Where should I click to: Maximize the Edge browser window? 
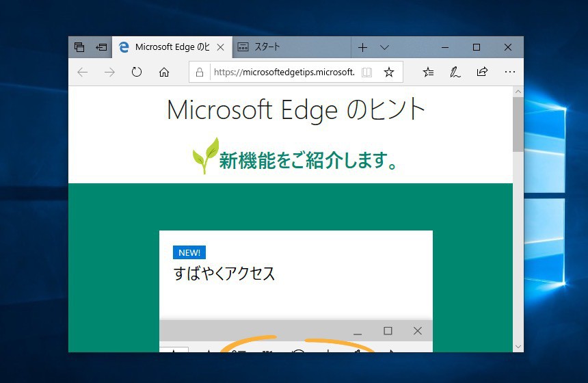(x=477, y=47)
